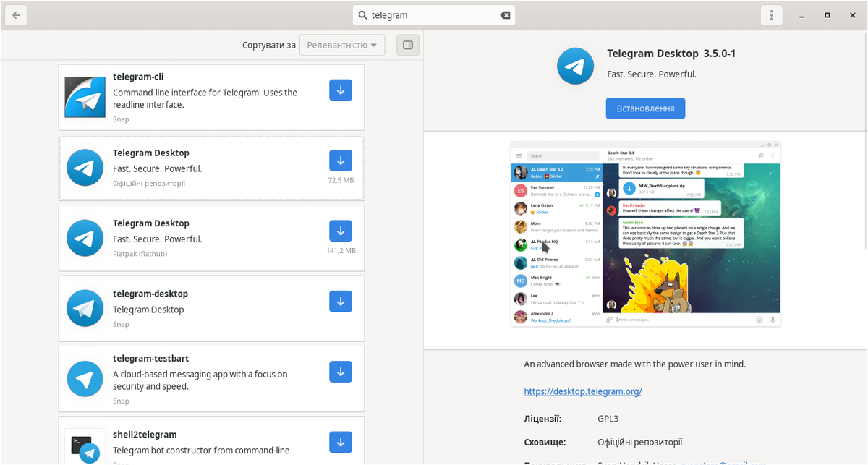Open the three-dot main menu

772,15
